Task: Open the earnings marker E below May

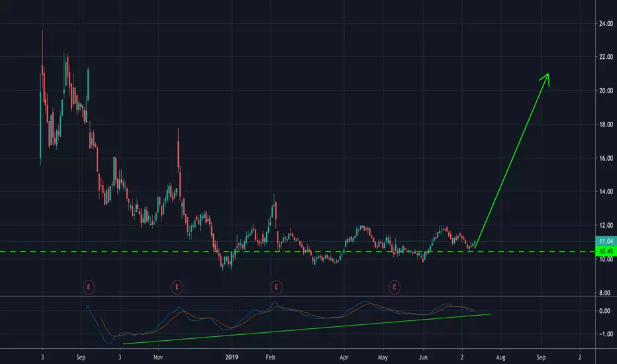Action: coord(395,287)
